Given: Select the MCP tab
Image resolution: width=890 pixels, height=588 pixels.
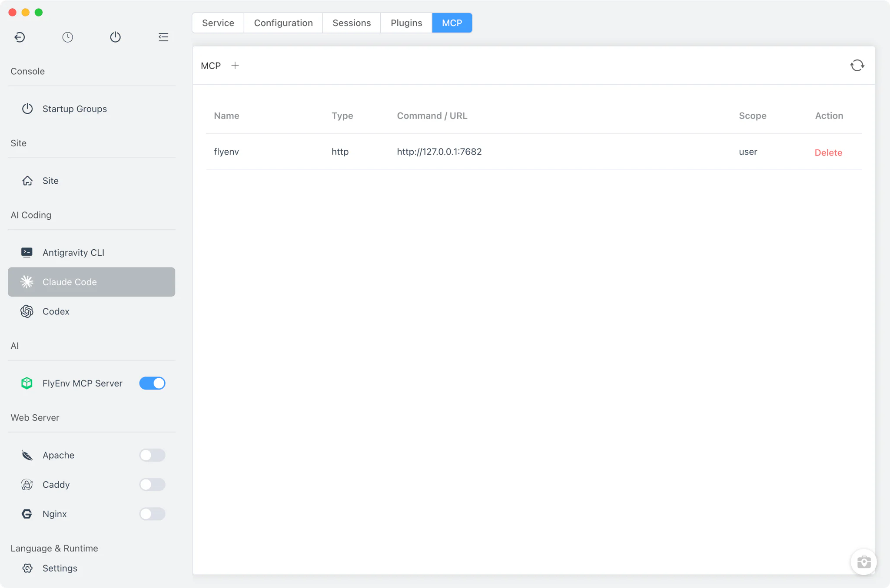Looking at the screenshot, I should coord(452,23).
